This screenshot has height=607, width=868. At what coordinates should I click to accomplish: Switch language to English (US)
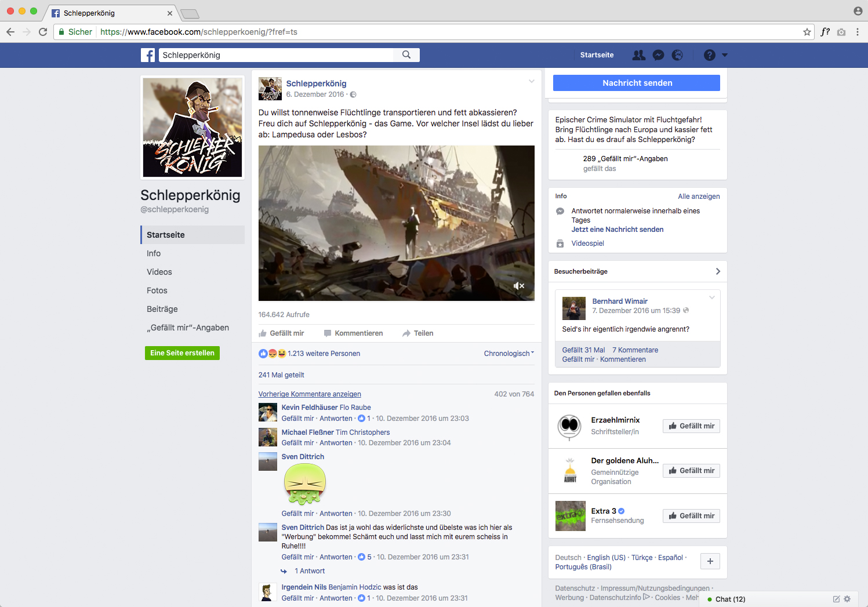606,558
